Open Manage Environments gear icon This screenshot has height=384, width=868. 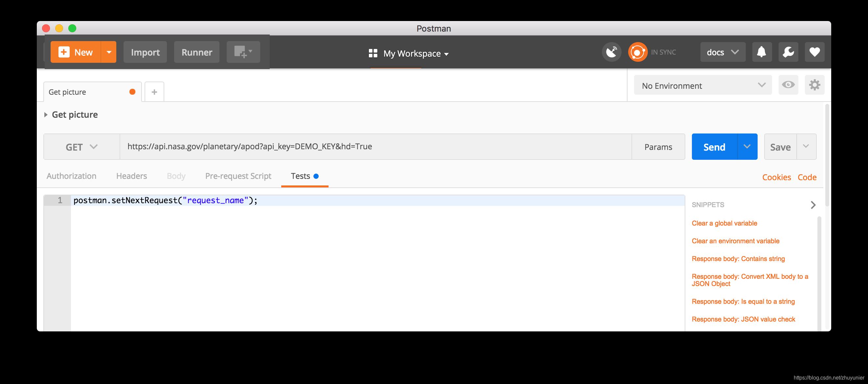[x=814, y=85]
